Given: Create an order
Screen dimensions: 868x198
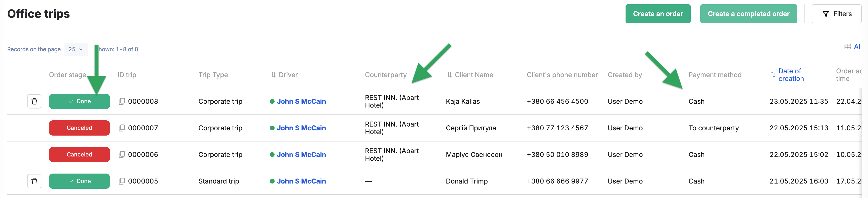Looking at the screenshot, I should pos(658,14).
